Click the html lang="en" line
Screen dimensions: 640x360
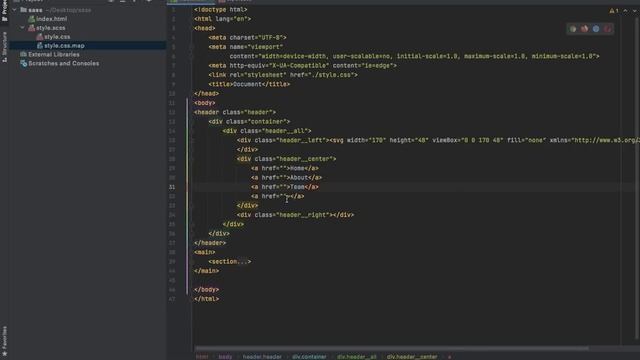coord(222,19)
